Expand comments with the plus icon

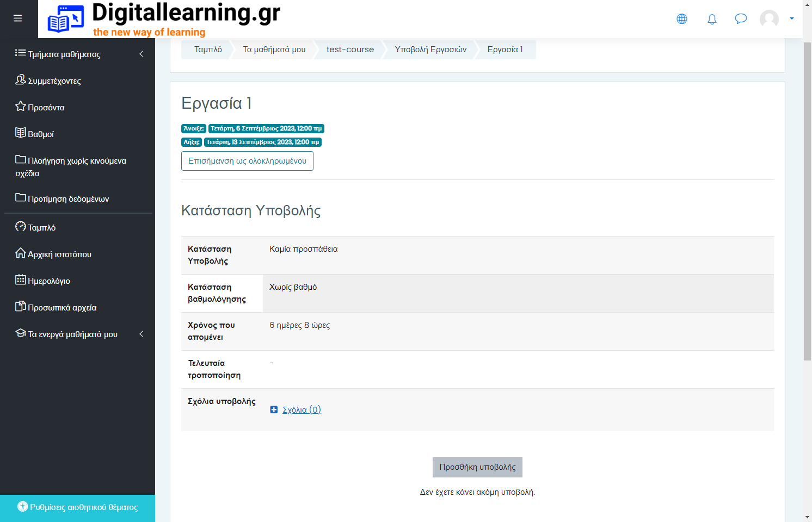(274, 410)
